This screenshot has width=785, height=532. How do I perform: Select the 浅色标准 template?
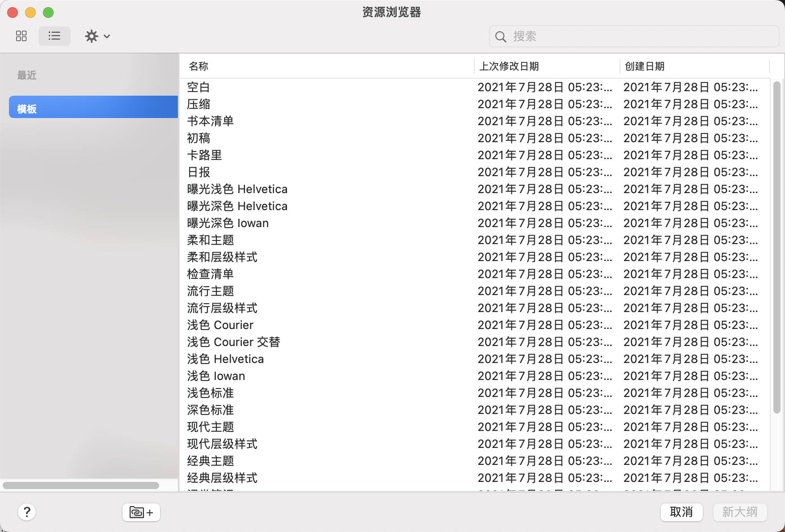click(x=475, y=393)
